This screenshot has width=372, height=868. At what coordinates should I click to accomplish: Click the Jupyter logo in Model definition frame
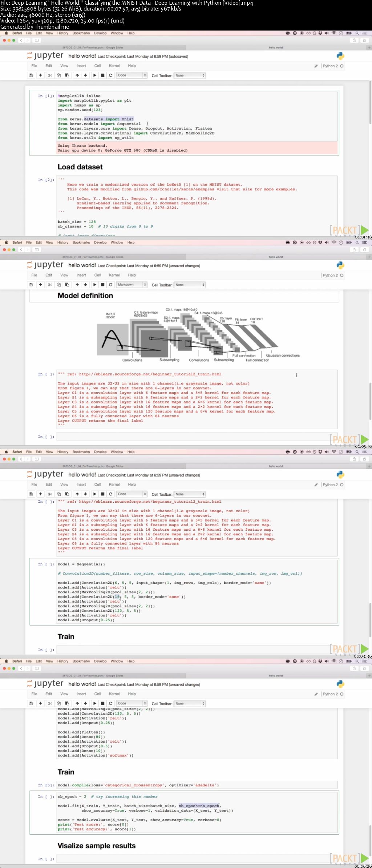point(45,265)
